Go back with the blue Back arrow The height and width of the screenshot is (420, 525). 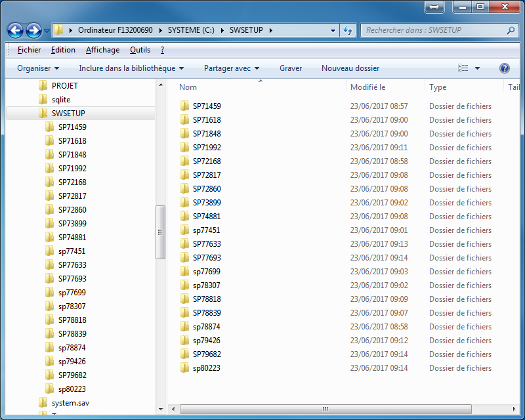[x=15, y=30]
